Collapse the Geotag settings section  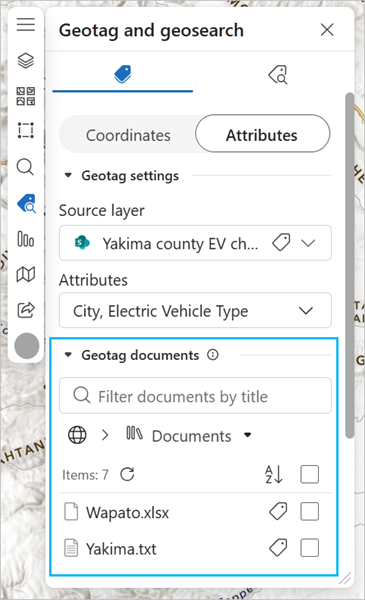[x=68, y=176]
